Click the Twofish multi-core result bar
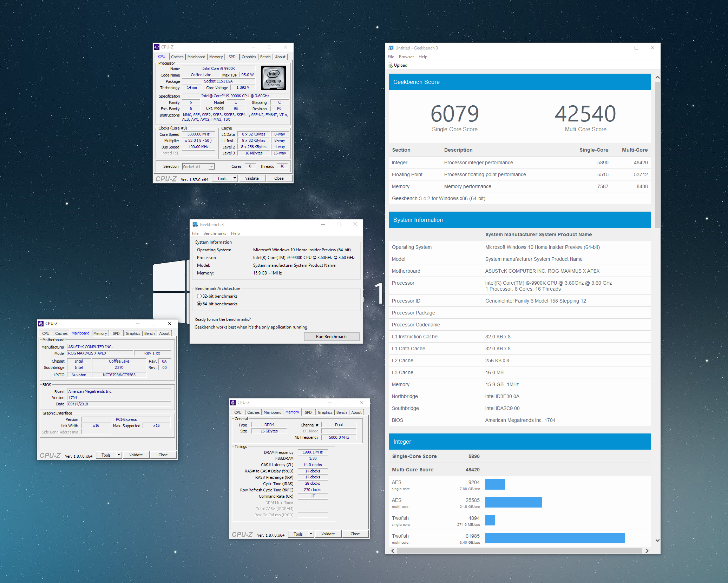The height and width of the screenshot is (583, 728). click(555, 538)
